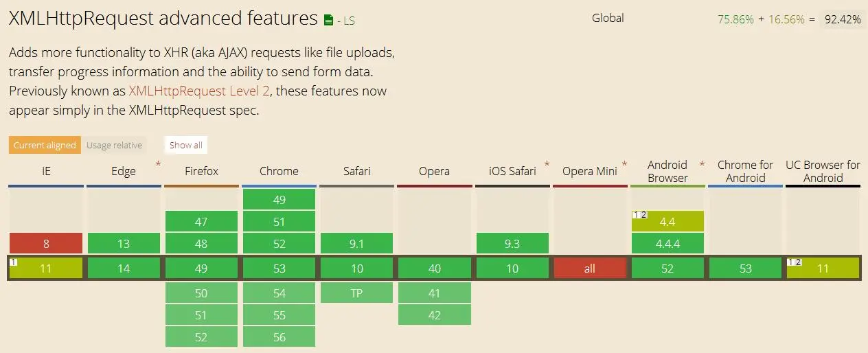The height and width of the screenshot is (353, 868).
Task: Click note markers on Android Browser 4.4
Action: (x=639, y=215)
